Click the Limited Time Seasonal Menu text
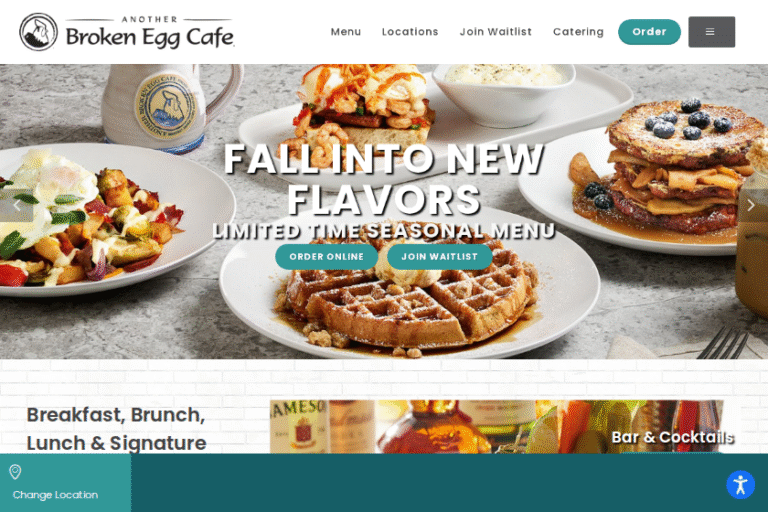The width and height of the screenshot is (768, 512). click(x=384, y=231)
